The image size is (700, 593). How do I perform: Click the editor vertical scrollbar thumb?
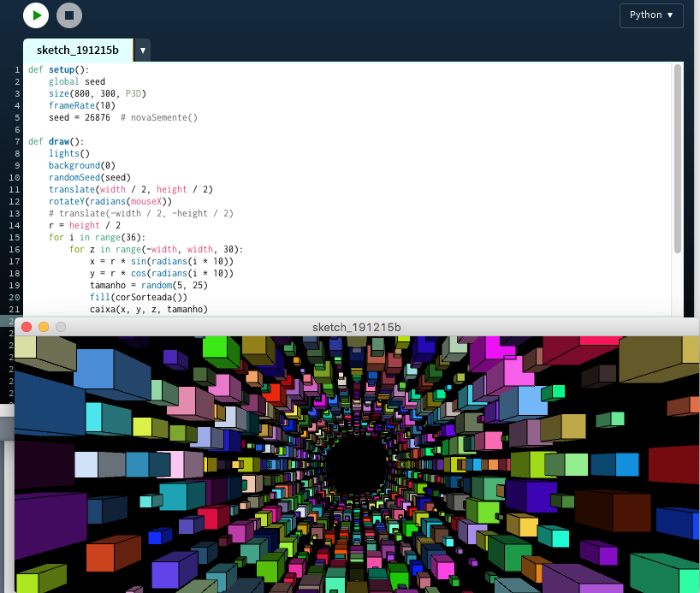click(x=677, y=158)
